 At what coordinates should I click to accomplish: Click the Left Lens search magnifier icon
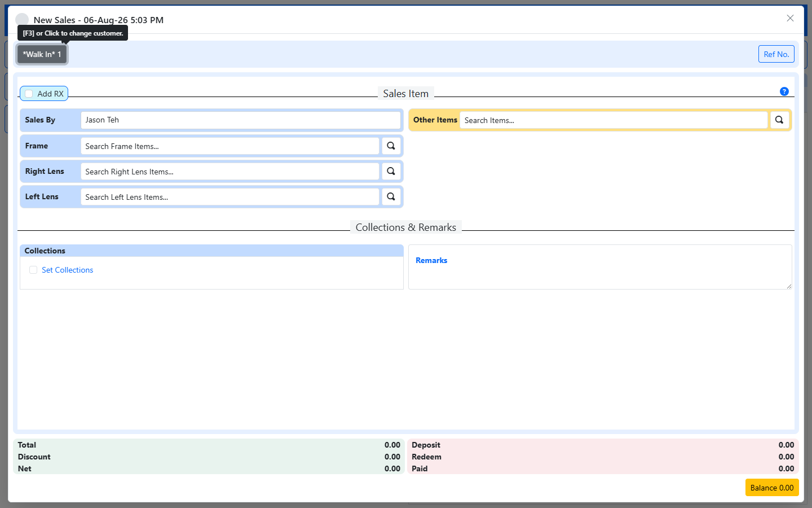pos(391,196)
